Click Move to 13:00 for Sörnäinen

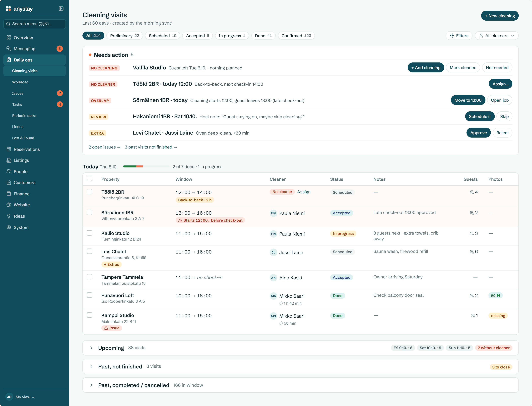(468, 100)
